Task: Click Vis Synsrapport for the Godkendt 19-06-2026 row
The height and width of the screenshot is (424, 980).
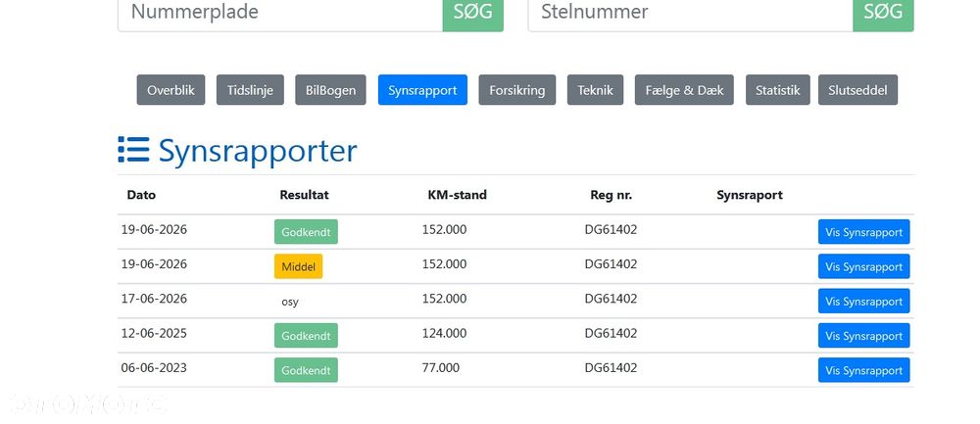Action: point(863,232)
